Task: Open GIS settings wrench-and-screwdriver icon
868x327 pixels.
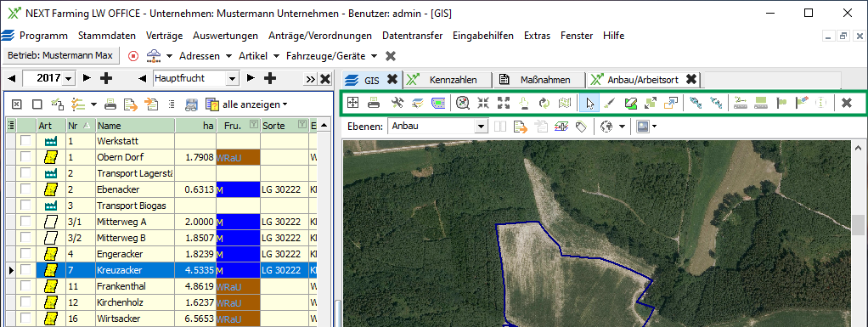Action: coord(397,103)
